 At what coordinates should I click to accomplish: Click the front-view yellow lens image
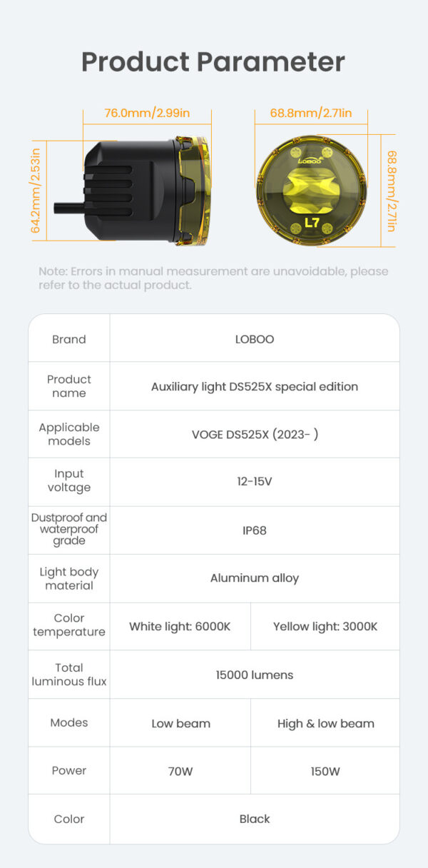312,190
